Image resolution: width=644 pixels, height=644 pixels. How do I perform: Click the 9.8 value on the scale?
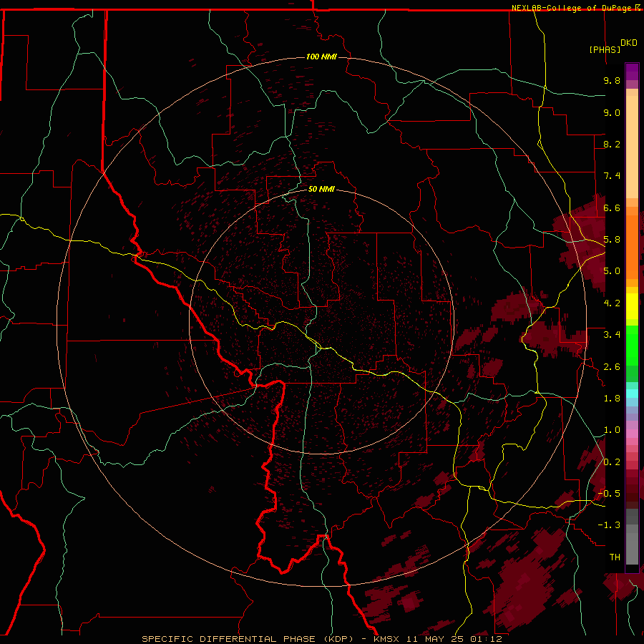[x=612, y=80]
